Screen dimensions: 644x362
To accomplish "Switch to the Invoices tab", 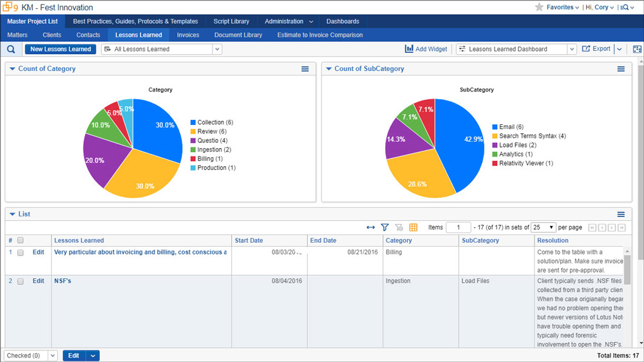I will pos(188,35).
